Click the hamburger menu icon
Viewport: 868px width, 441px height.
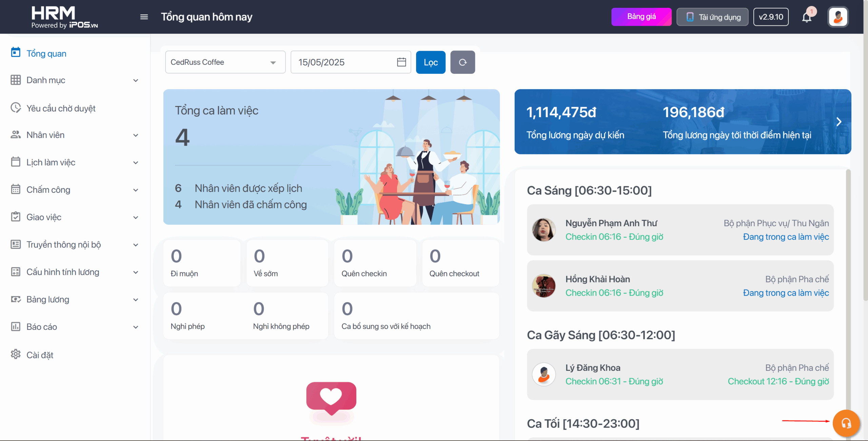144,17
